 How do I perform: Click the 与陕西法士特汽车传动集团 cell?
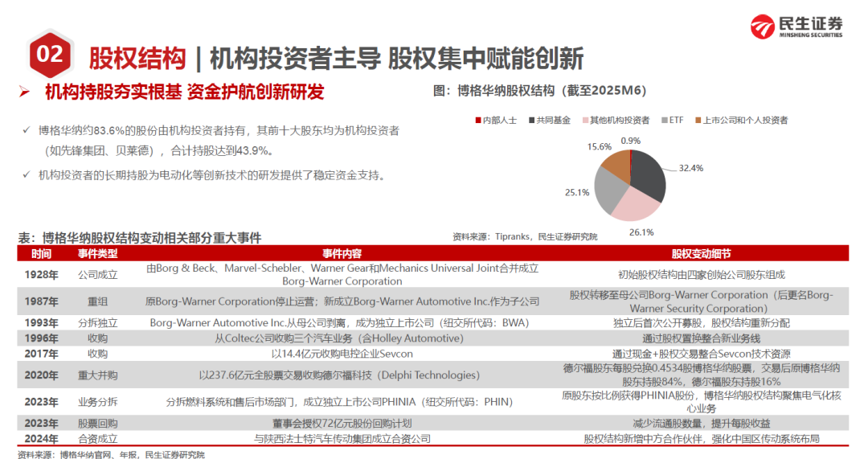342,439
